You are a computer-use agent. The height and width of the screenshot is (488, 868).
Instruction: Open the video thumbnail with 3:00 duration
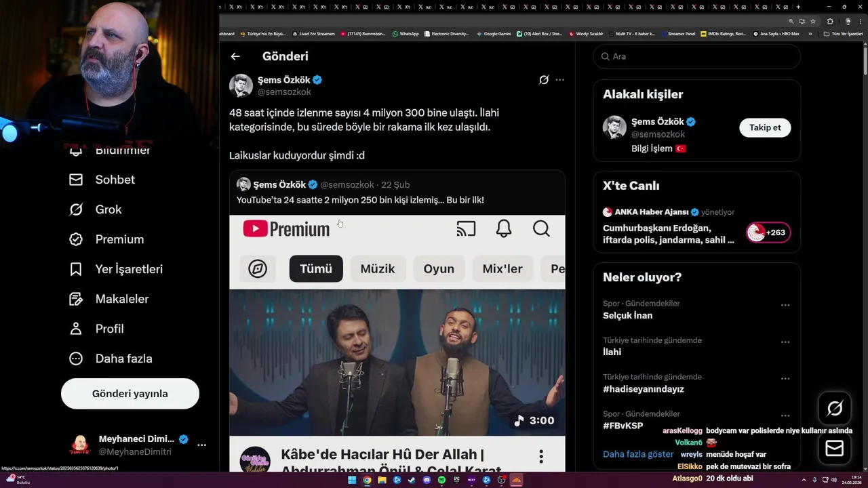397,363
